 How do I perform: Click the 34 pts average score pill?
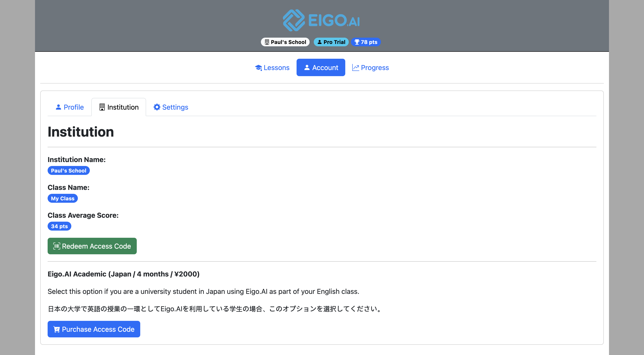[60, 226]
